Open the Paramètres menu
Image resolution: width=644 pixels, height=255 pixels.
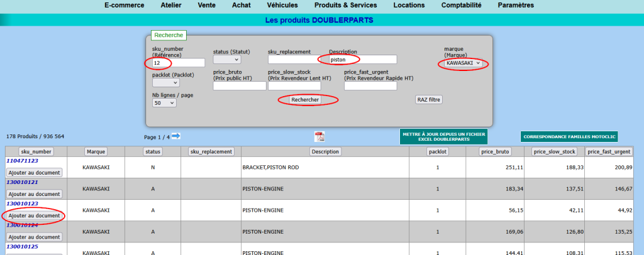click(x=516, y=5)
